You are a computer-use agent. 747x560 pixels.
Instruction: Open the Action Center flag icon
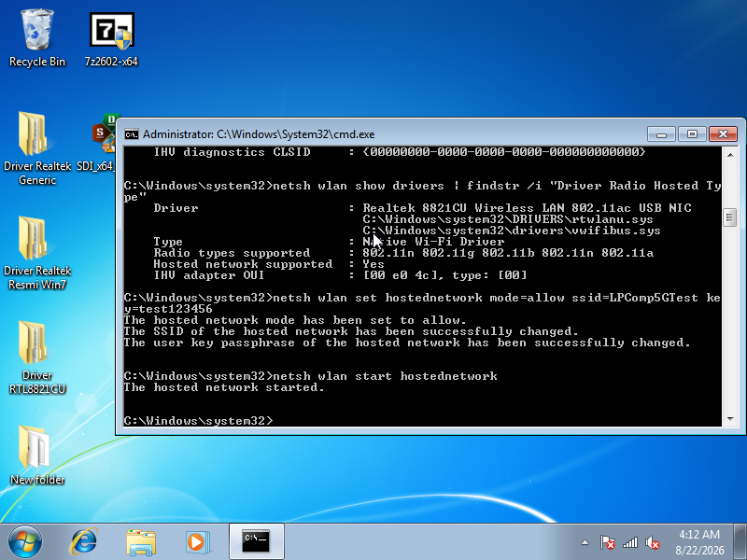[607, 542]
